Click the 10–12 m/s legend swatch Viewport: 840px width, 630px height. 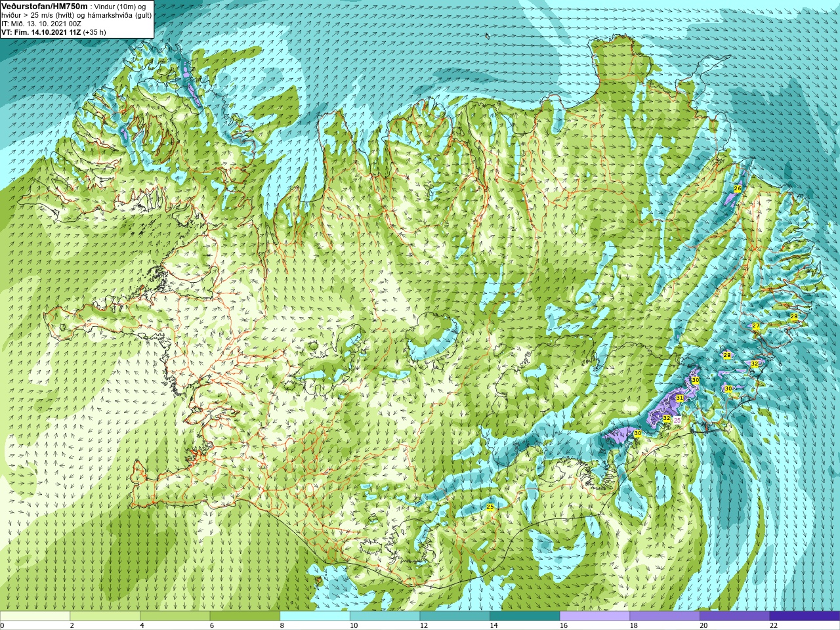pyautogui.click(x=385, y=616)
